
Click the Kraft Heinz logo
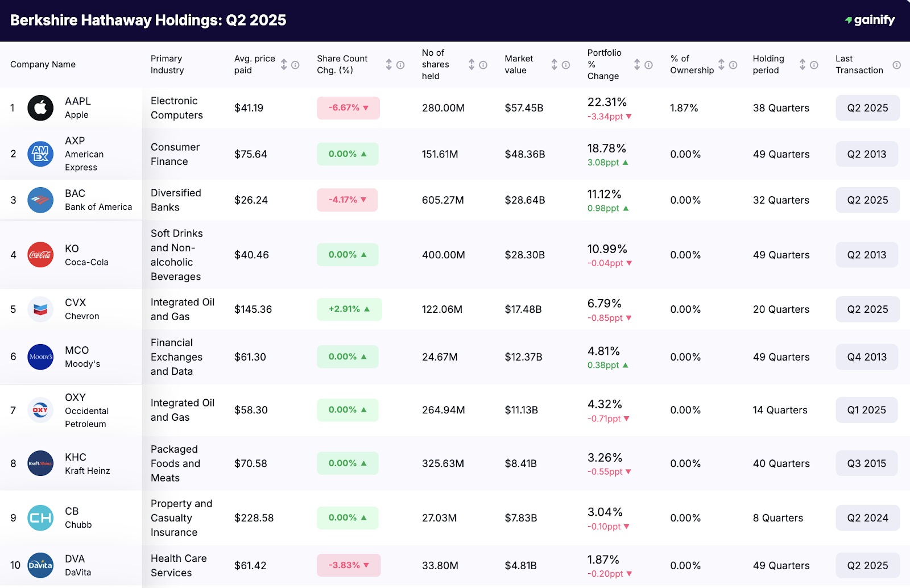tap(40, 463)
